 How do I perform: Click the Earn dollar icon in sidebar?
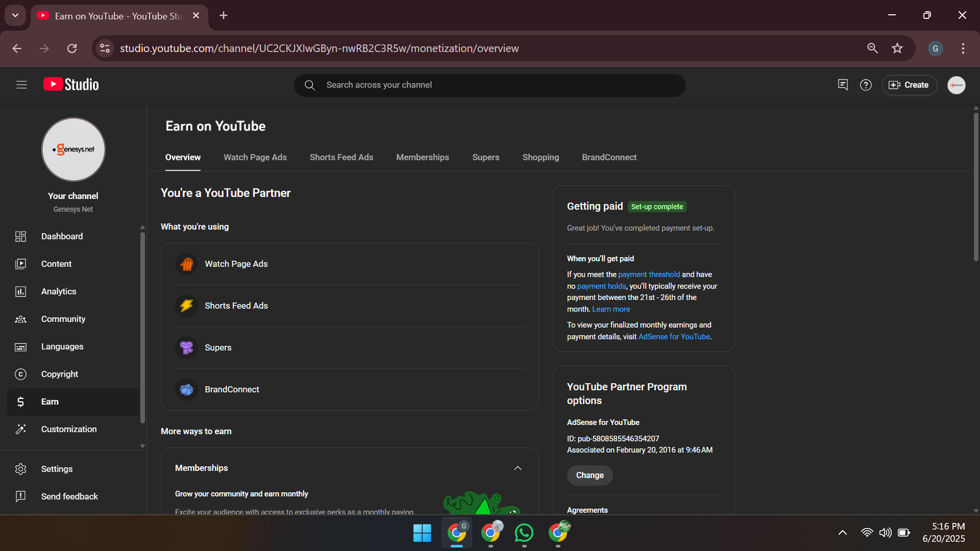point(21,402)
